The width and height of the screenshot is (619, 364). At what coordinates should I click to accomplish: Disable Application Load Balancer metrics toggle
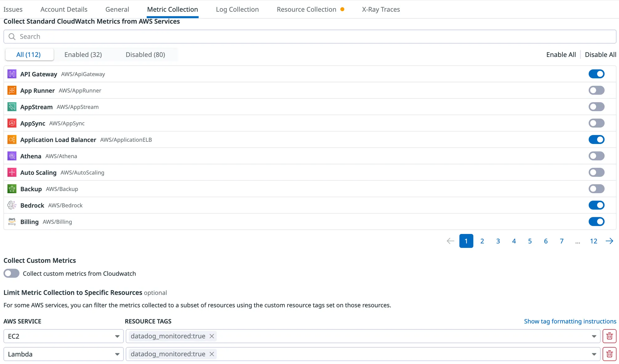coord(596,140)
